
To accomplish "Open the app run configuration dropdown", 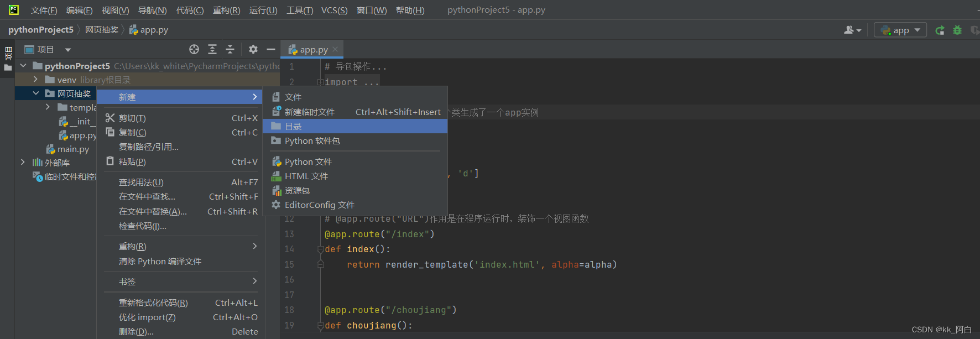I will click(900, 30).
